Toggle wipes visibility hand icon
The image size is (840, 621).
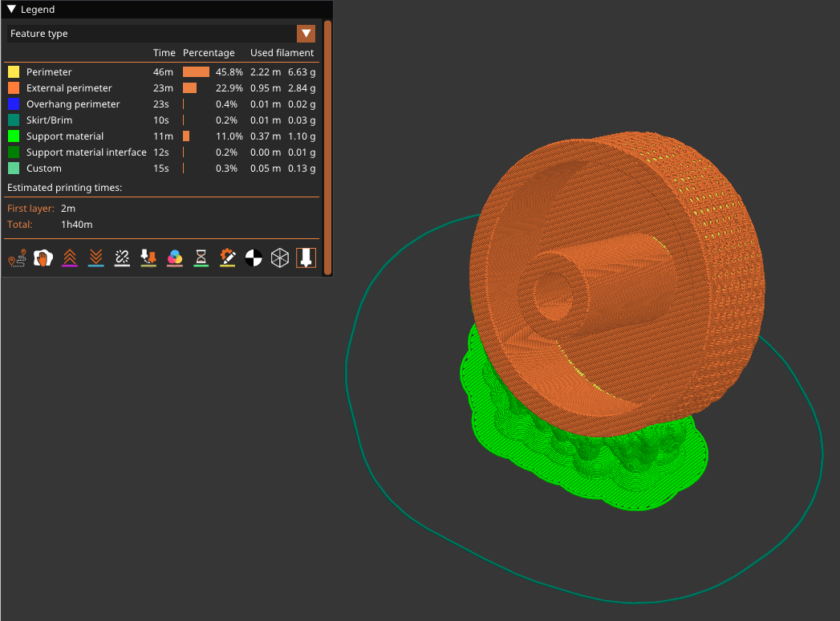(x=43, y=258)
